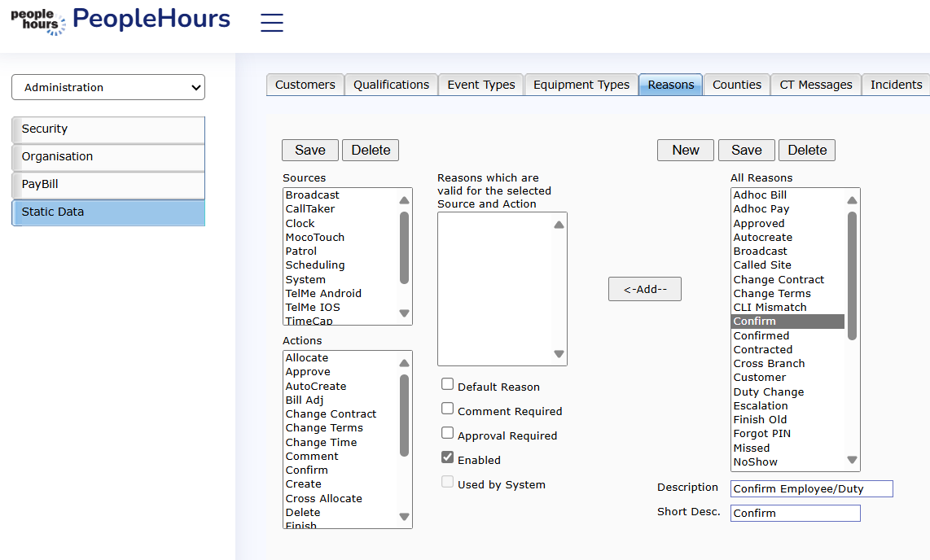The image size is (930, 560).
Task: Click the New reason button
Action: [685, 150]
